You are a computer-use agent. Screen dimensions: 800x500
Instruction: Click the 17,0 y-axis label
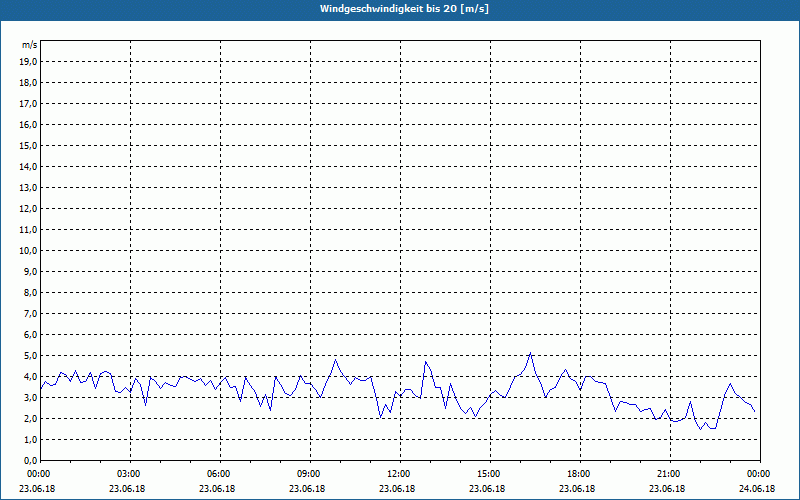pyautogui.click(x=29, y=104)
